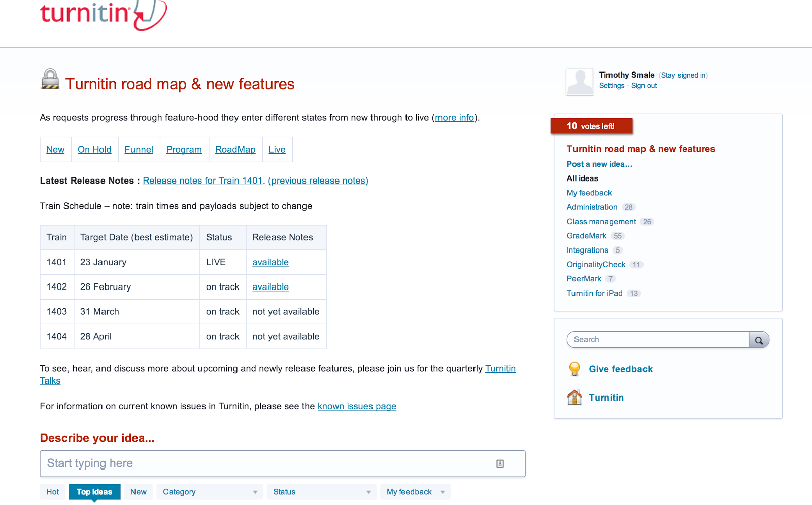
Task: Click the main 'Turnitin road map & new features' title
Action: coord(180,84)
